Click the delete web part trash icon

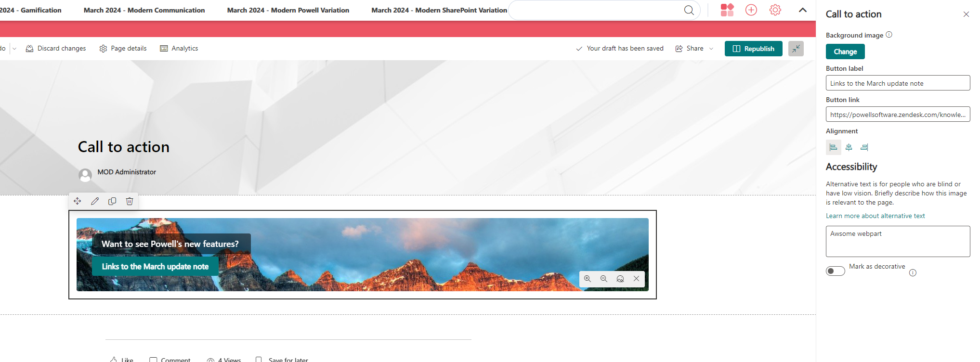(130, 201)
